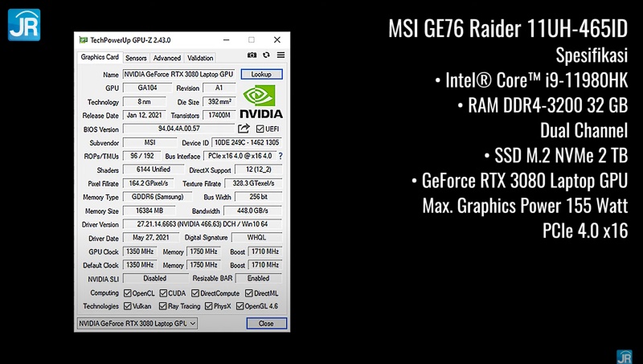Open the GPU selection dropdown
Screen dimensions: 643x364
(137, 323)
